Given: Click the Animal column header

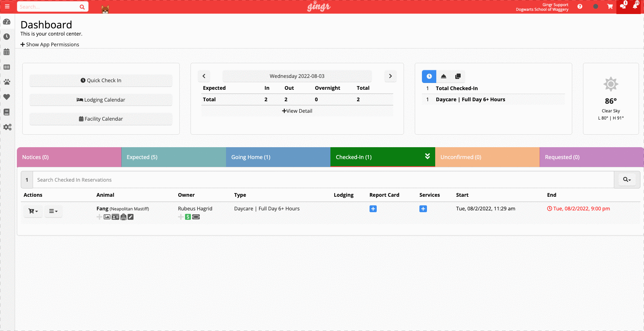Looking at the screenshot, I should tap(105, 195).
